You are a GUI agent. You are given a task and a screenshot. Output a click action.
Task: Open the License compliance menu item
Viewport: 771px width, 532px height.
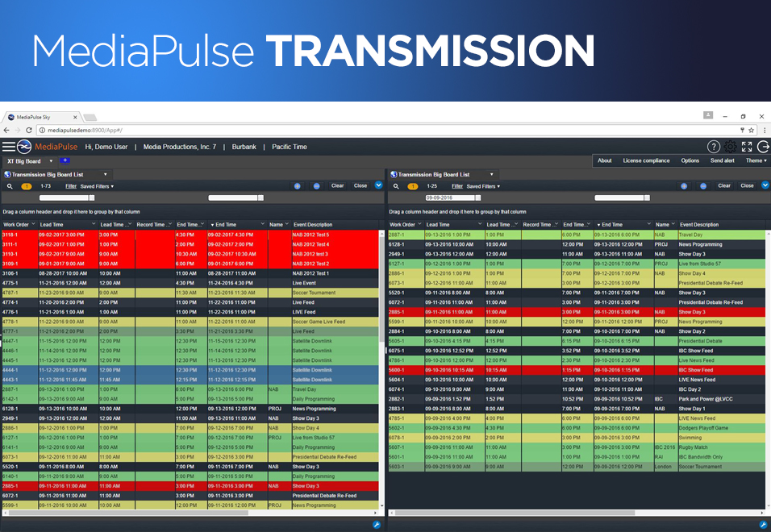(646, 160)
